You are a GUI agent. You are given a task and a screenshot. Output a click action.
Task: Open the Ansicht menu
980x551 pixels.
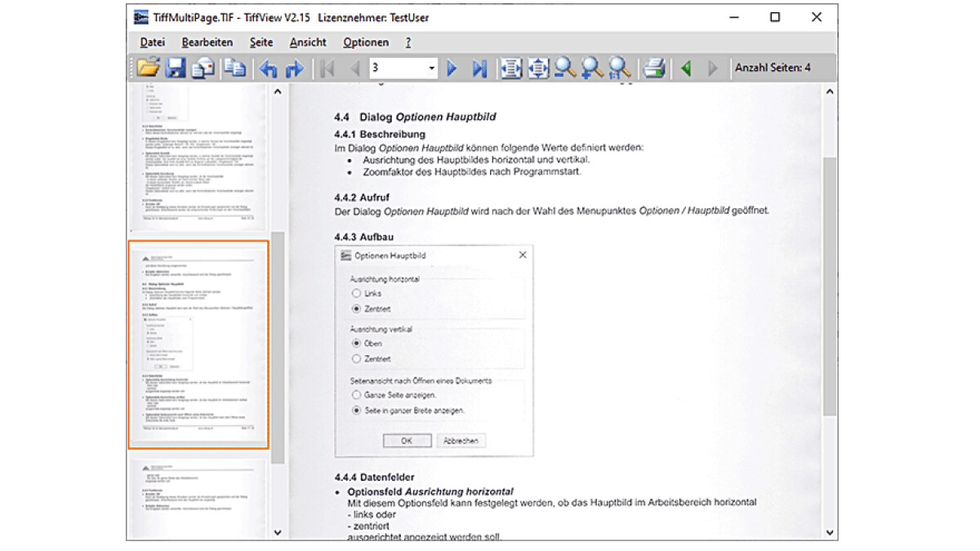(x=308, y=42)
